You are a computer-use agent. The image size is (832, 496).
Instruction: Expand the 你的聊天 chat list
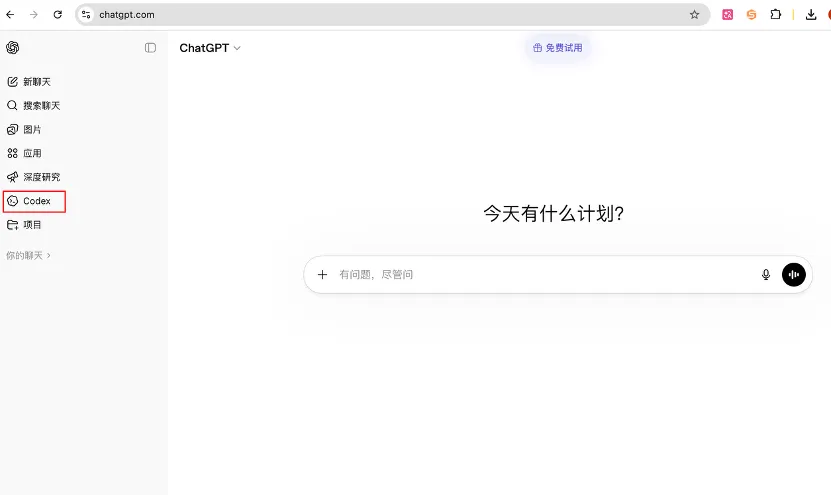tap(28, 256)
